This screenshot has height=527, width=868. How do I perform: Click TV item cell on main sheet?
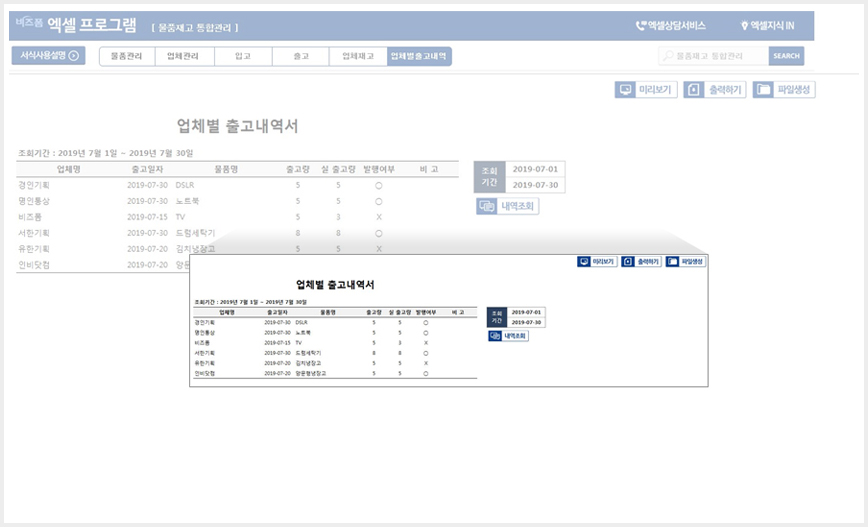coord(180,217)
